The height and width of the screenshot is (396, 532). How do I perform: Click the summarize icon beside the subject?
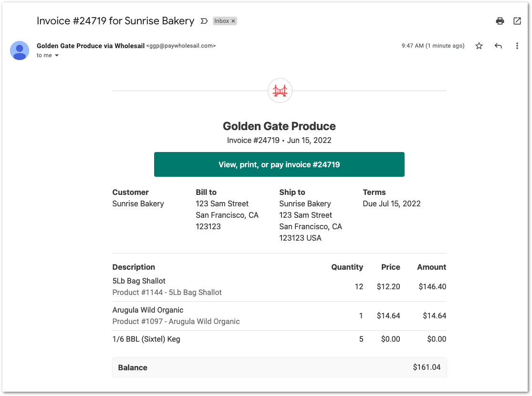point(204,21)
